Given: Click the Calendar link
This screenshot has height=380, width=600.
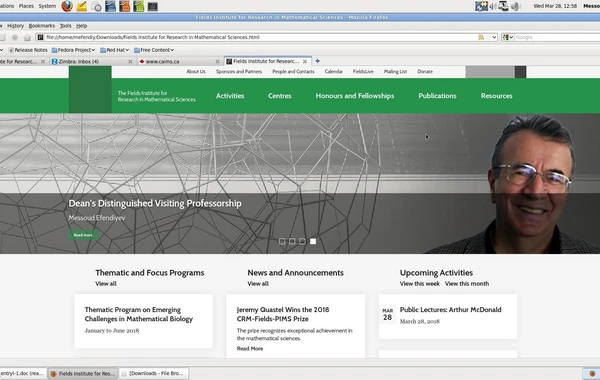Looking at the screenshot, I should 334,72.
